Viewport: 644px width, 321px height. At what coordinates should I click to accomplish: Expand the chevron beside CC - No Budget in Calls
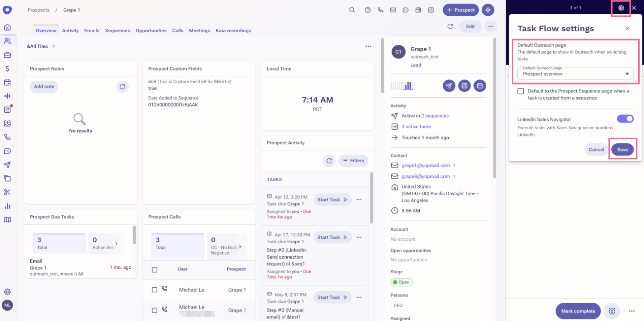tap(240, 246)
